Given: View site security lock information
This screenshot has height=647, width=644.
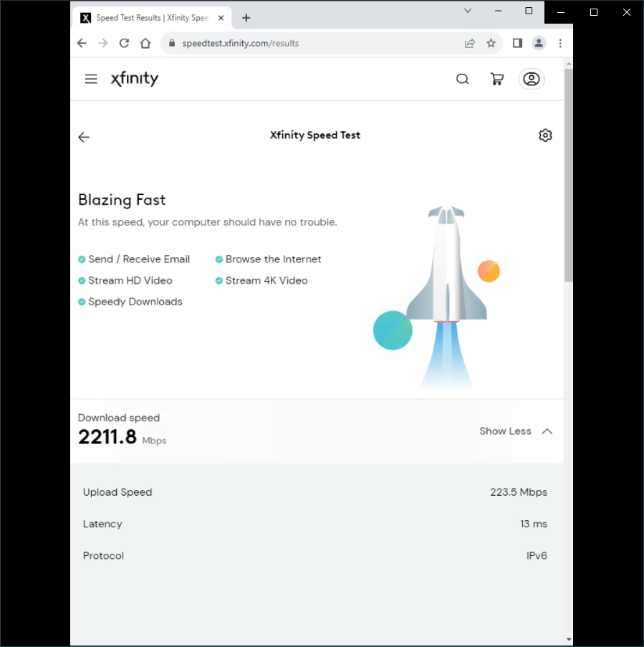Looking at the screenshot, I should tap(172, 43).
